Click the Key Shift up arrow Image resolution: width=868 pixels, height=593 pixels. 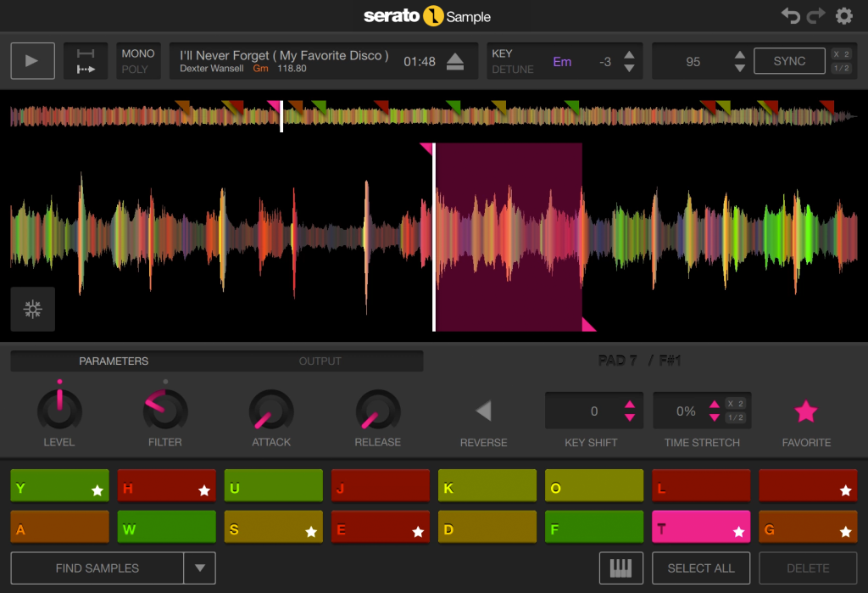coord(631,404)
